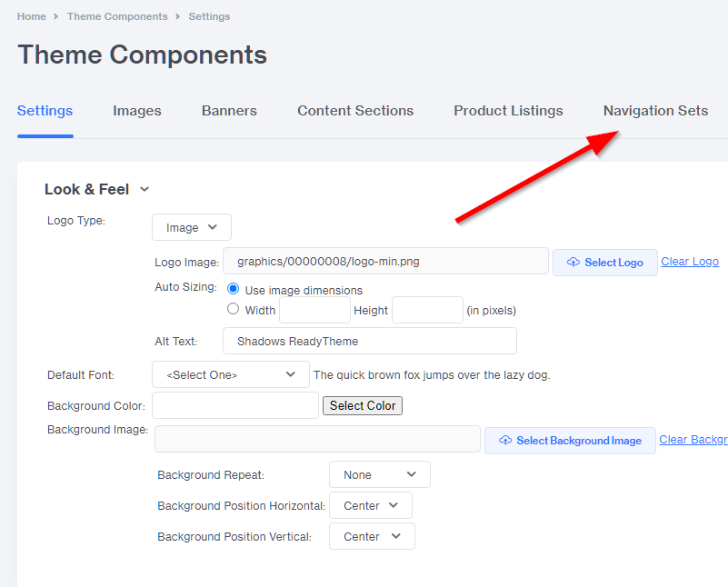Click cloud upload icon on Select Logo
728x587 pixels.
click(573, 263)
